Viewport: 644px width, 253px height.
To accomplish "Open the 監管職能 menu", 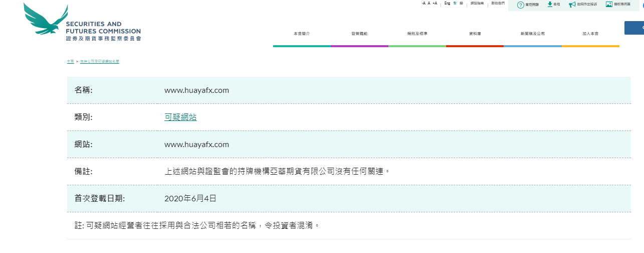I will pos(359,34).
